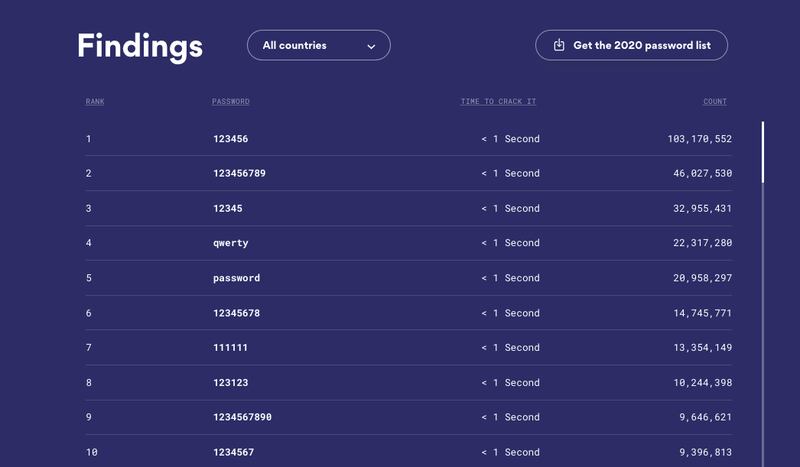The image size is (800, 467).
Task: Select the 123456 password row
Action: pyautogui.click(x=409, y=139)
